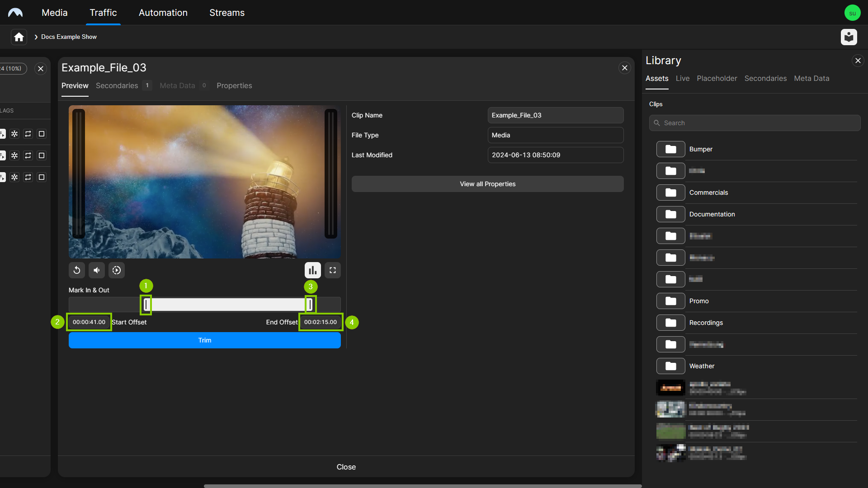Switch to the Secondaries tab of Example_File_03
This screenshot has height=488, width=868.
tap(117, 86)
